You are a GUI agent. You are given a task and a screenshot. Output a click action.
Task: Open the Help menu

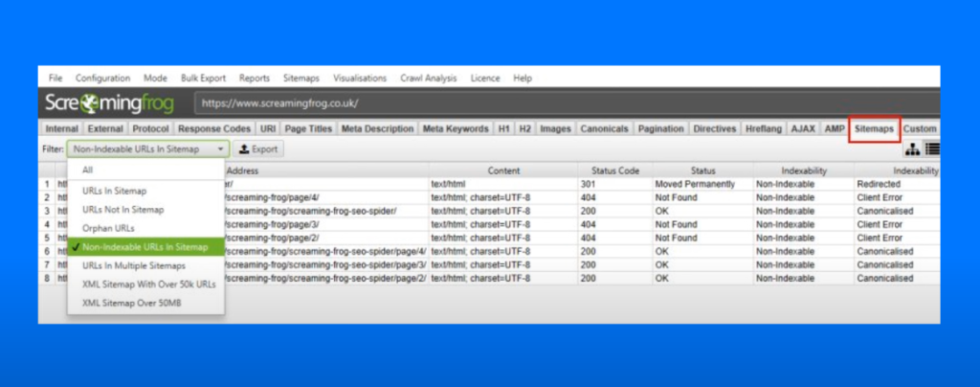tap(523, 79)
